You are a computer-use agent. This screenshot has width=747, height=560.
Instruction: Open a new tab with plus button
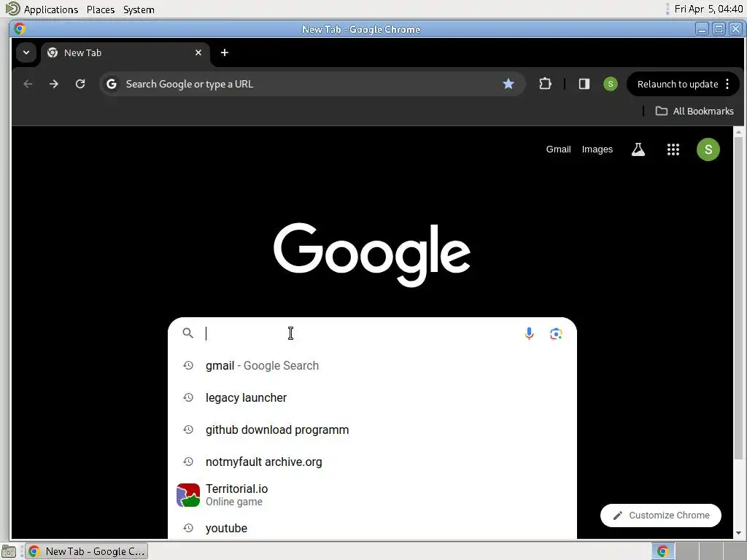click(x=225, y=52)
